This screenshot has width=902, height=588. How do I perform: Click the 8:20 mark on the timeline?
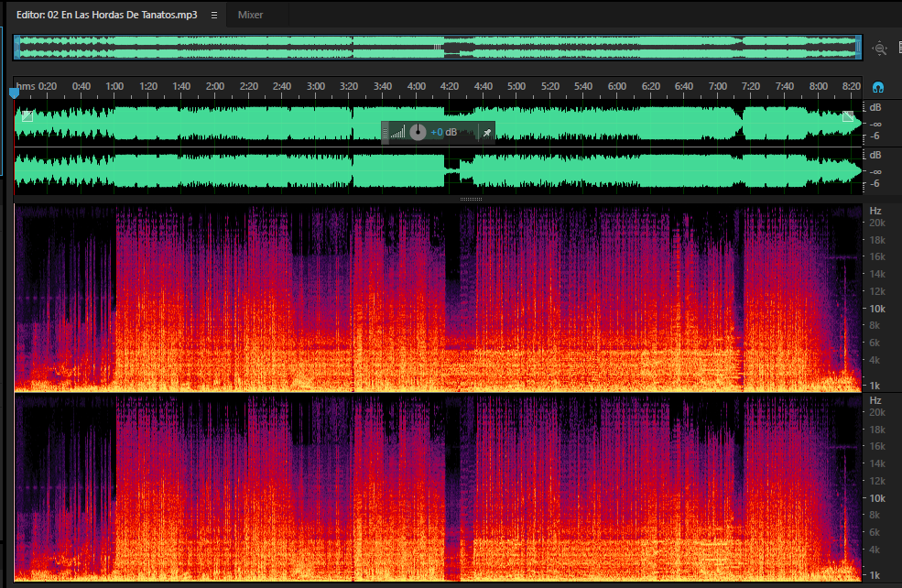click(x=852, y=86)
